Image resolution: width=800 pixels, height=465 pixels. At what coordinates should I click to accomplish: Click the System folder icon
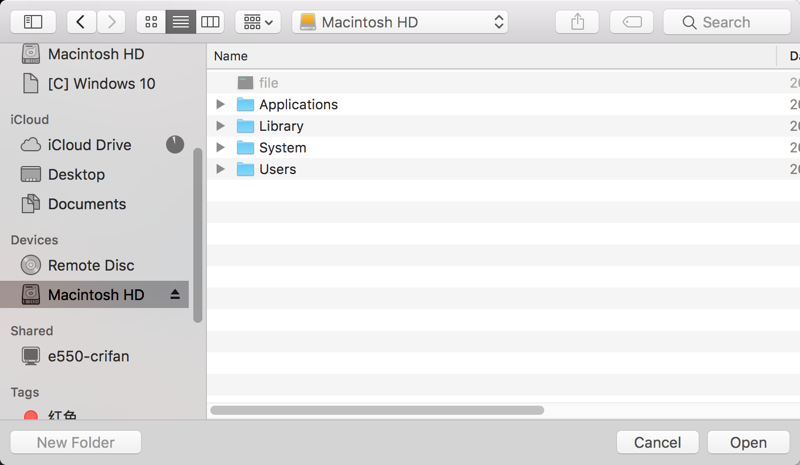tap(245, 148)
